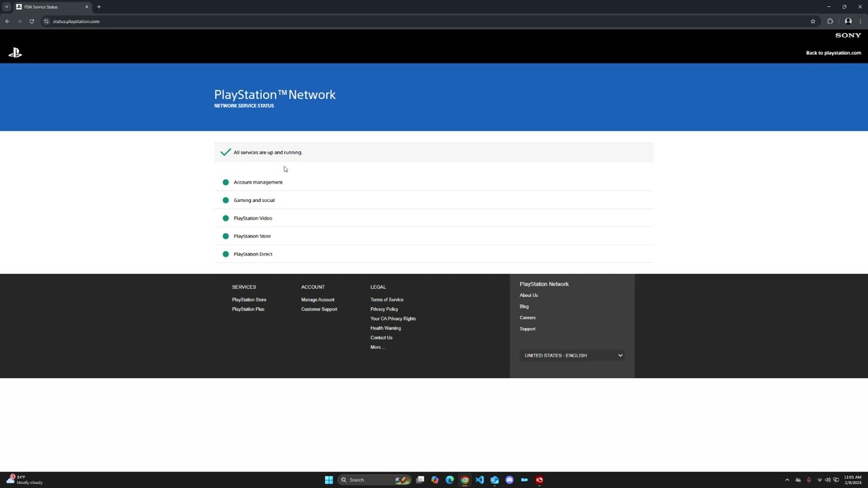
Task: Open the Chrome profile avatar
Action: coord(848,21)
